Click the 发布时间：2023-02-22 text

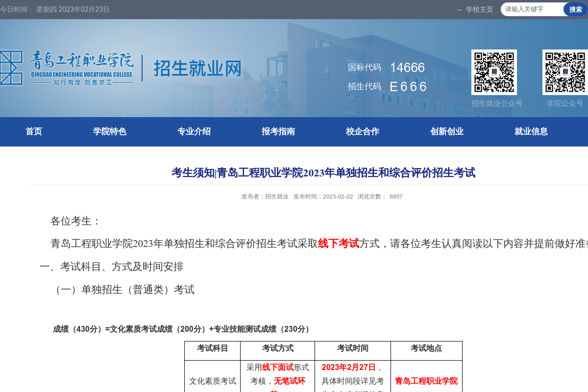click(x=323, y=196)
